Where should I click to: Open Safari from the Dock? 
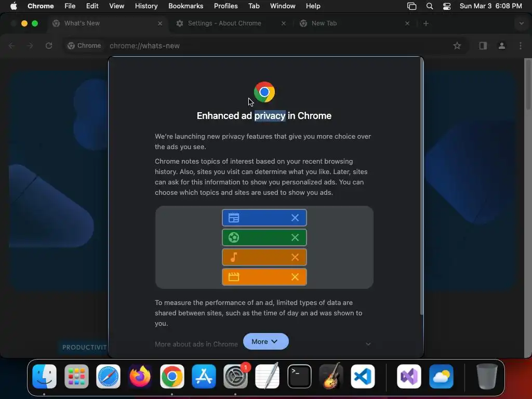point(108,376)
